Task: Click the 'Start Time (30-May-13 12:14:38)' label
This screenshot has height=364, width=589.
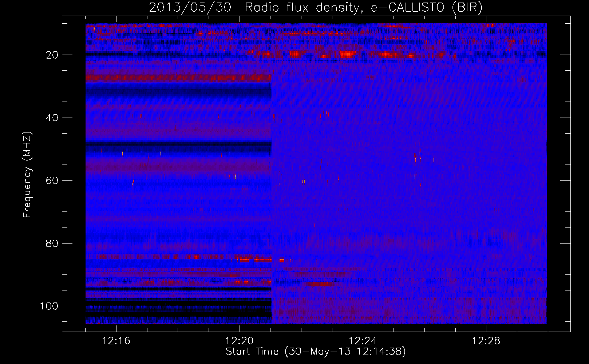Action: coord(316,352)
